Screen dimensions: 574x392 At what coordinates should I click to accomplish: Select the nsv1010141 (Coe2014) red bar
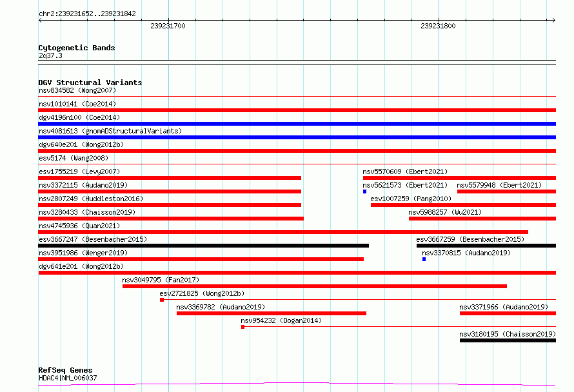coord(297,110)
